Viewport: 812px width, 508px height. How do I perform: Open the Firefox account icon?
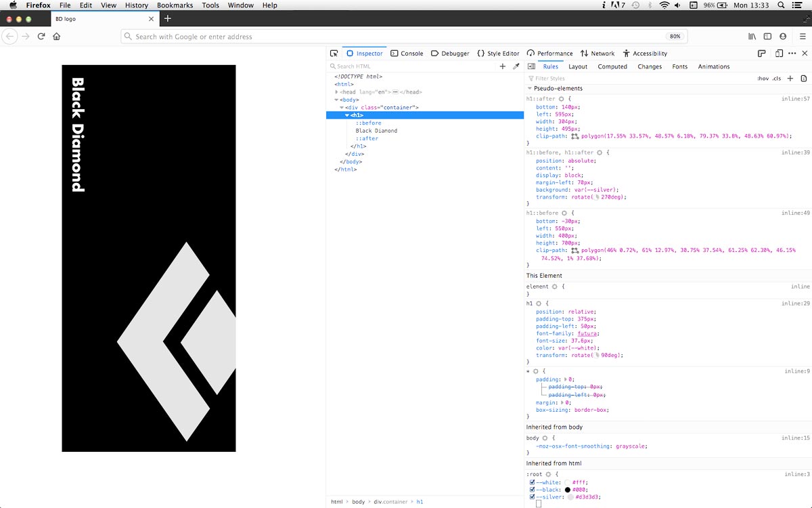point(783,37)
